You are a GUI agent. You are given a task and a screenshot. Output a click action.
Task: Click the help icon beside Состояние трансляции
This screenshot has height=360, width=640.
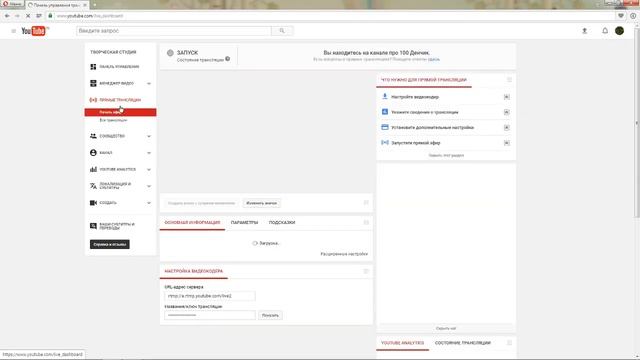(x=227, y=59)
